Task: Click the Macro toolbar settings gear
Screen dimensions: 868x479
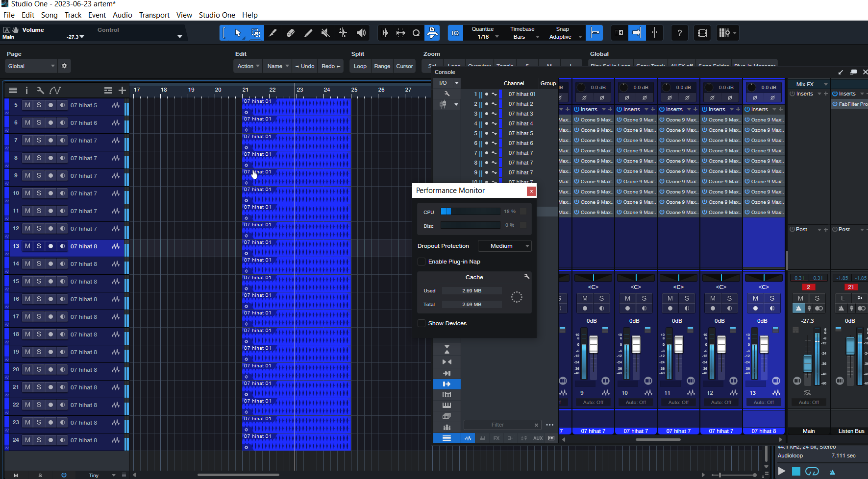Action: click(64, 66)
